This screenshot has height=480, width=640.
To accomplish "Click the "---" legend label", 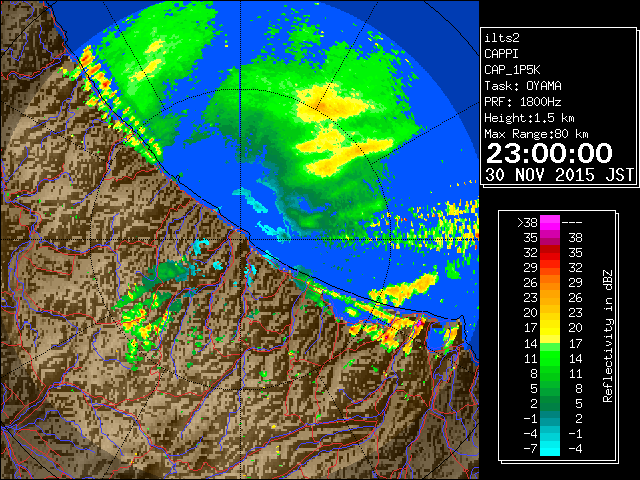I will 572,222.
